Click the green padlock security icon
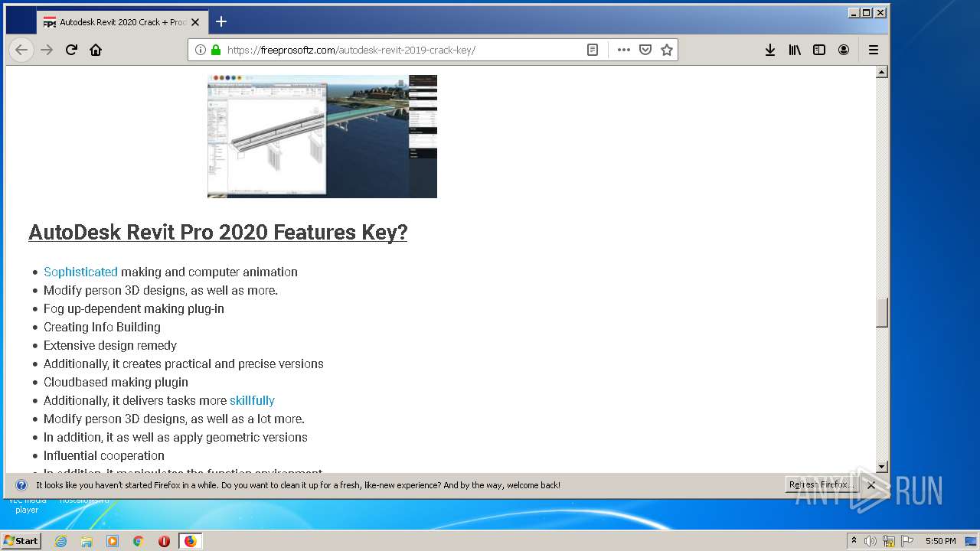The width and height of the screenshot is (980, 551). (216, 50)
